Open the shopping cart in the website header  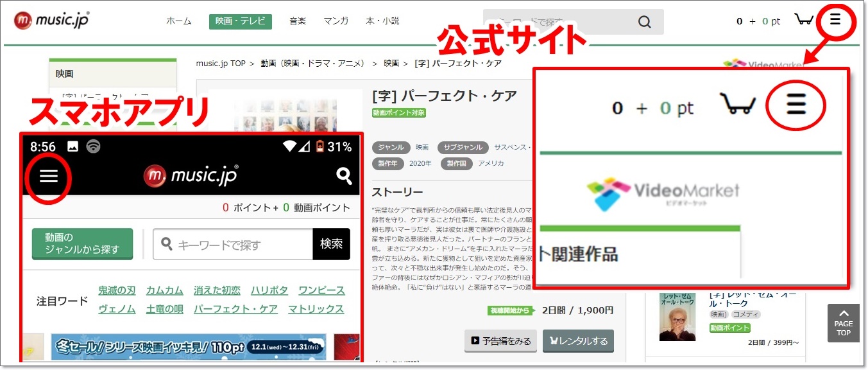(804, 19)
